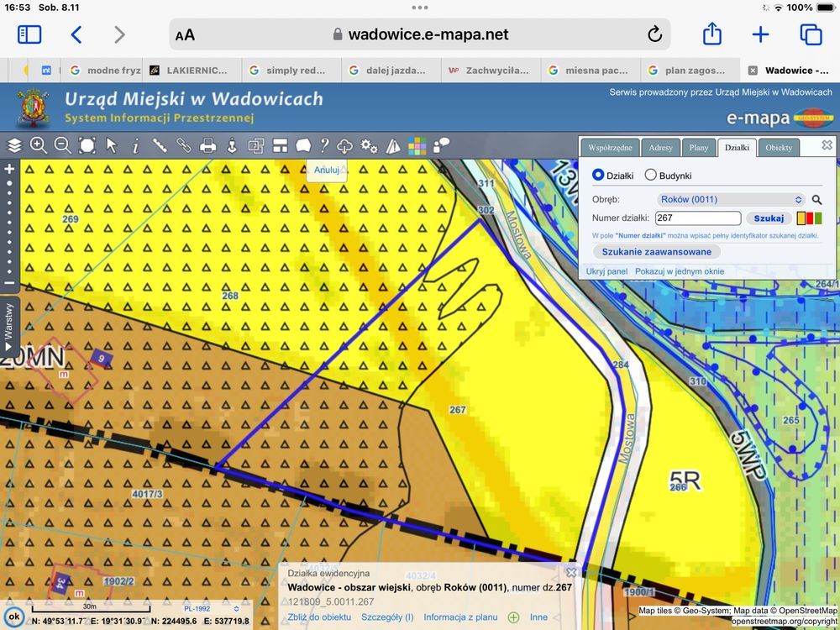This screenshot has width=840, height=630.
Task: Switch to the Plany tab
Action: [x=698, y=148]
